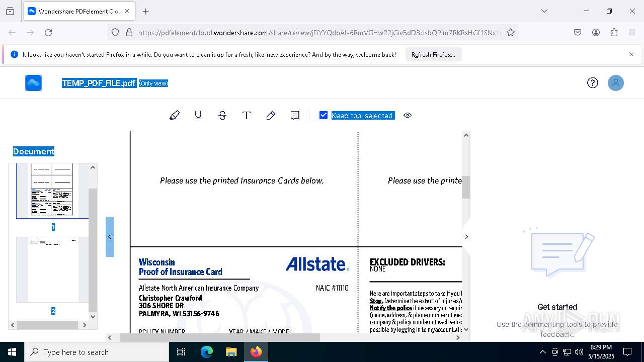Open Firefox View icon

(x=10, y=11)
